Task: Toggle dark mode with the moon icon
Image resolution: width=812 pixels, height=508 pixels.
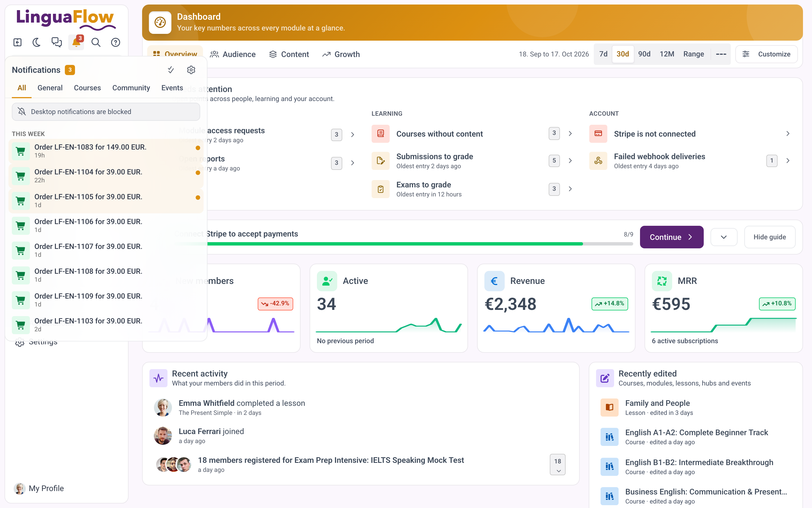Action: (x=37, y=42)
